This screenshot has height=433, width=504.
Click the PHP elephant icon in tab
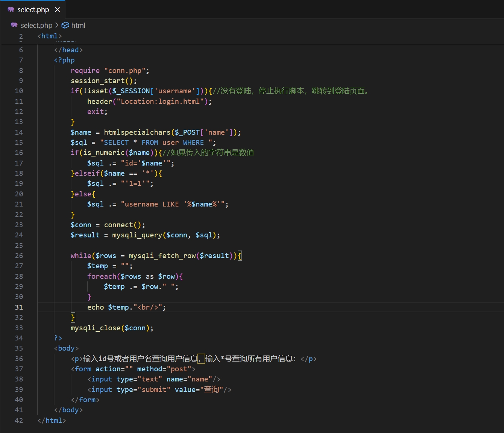click(x=11, y=10)
